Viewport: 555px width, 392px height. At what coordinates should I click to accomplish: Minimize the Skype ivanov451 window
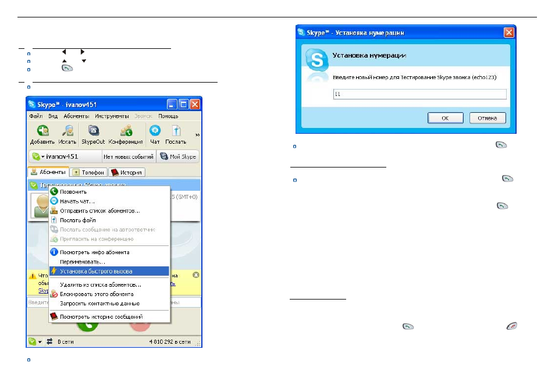(172, 104)
